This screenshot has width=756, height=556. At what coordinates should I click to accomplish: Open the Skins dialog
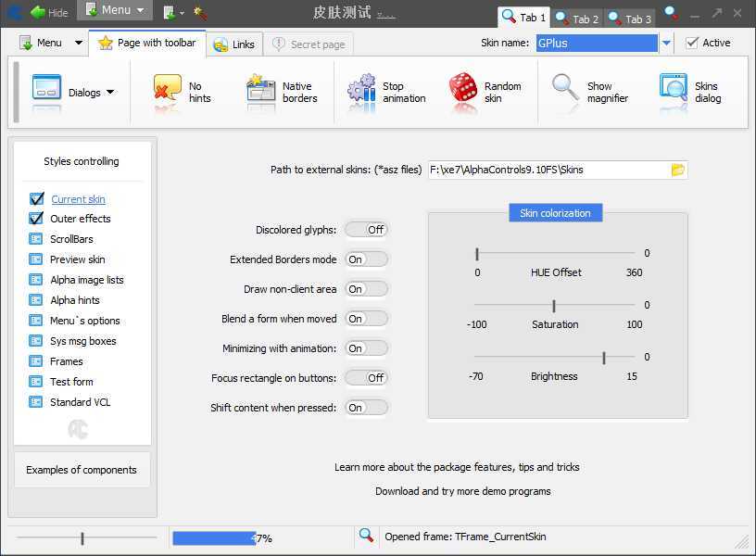point(674,90)
